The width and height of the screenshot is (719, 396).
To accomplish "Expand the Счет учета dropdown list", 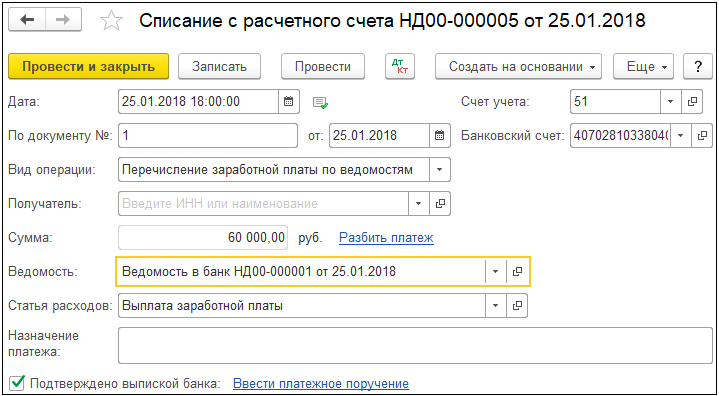I will (671, 101).
